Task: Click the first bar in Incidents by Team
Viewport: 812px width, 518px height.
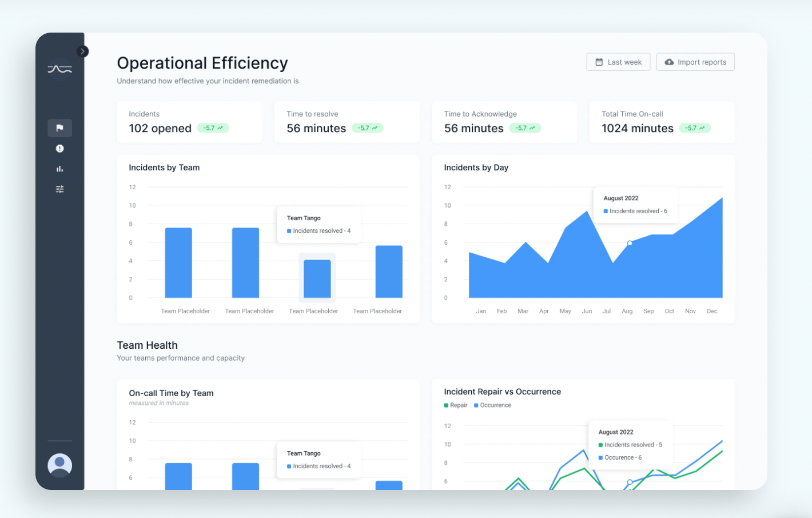Action: click(x=178, y=263)
